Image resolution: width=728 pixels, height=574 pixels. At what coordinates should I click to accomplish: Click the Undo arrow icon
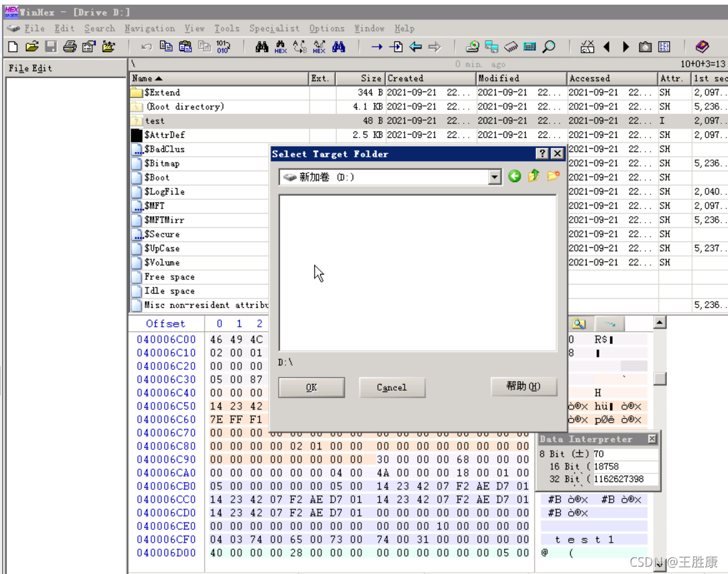point(147,47)
